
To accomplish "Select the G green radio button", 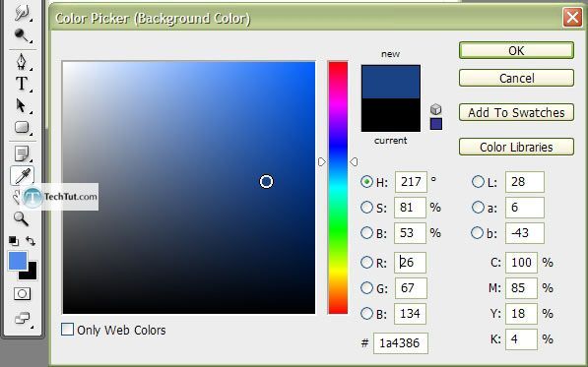I will [366, 287].
